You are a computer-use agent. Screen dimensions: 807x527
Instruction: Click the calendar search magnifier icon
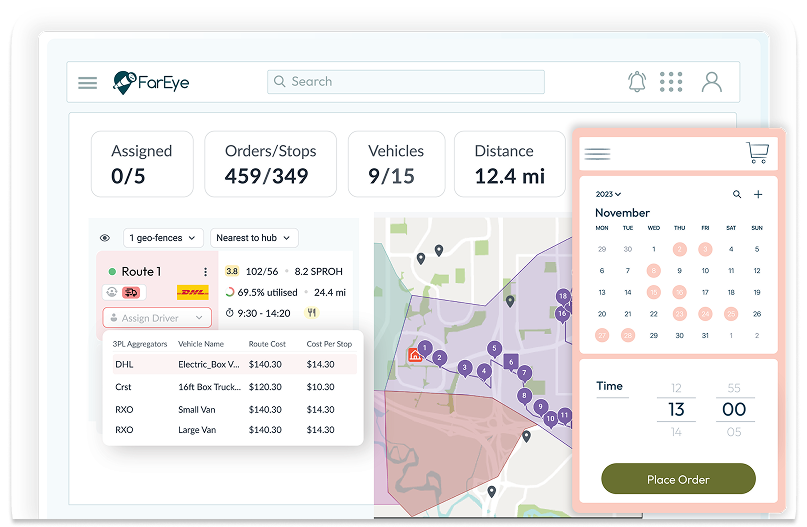737,194
